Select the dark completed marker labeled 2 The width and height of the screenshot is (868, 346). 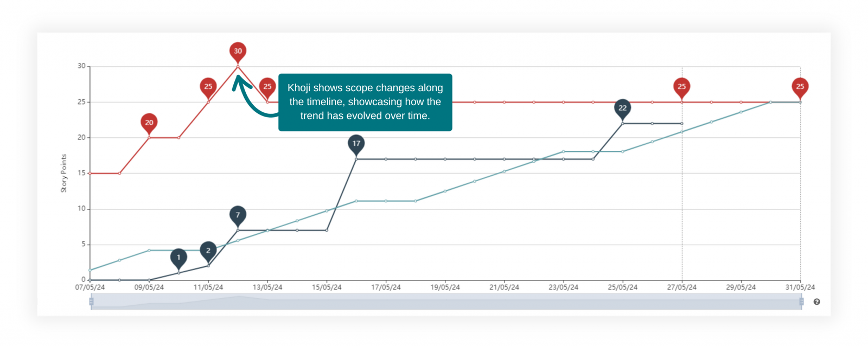[x=208, y=251]
